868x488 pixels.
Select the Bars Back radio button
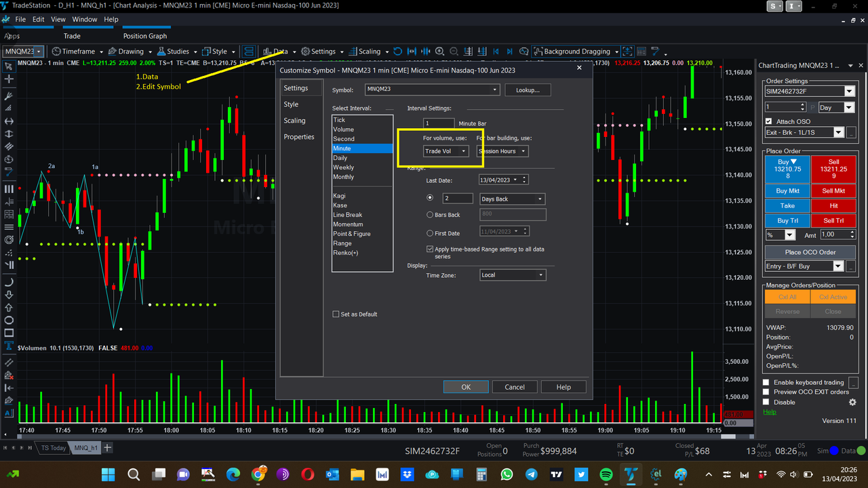click(430, 215)
